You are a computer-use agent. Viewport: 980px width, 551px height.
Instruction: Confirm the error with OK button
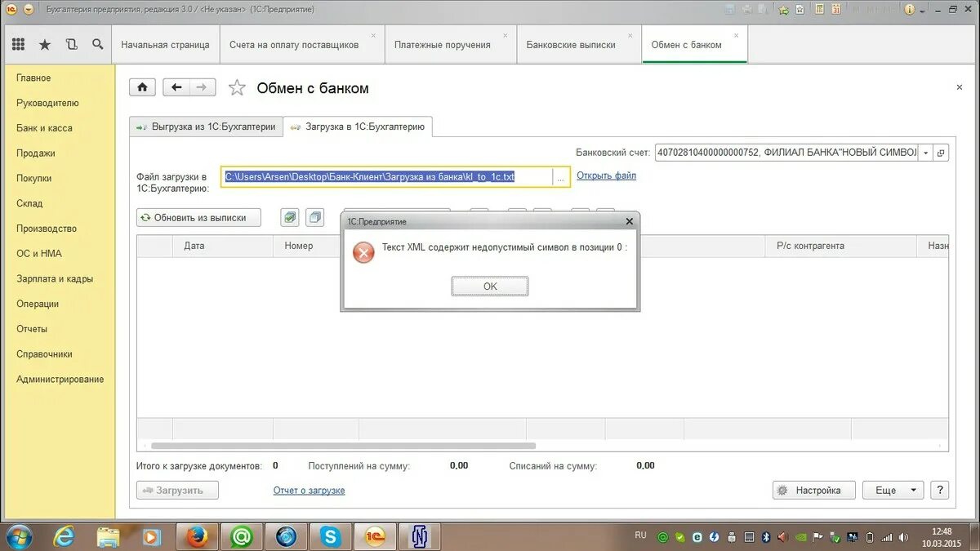490,286
